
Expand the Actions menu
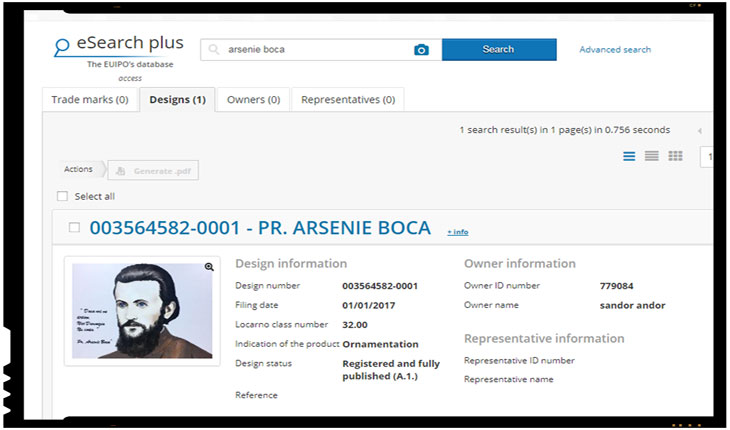(x=79, y=170)
